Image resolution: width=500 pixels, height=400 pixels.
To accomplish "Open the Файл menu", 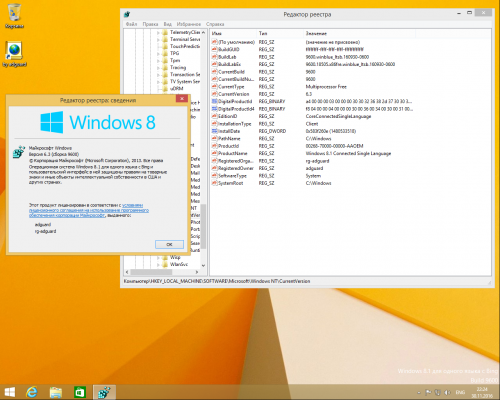I will pos(131,24).
